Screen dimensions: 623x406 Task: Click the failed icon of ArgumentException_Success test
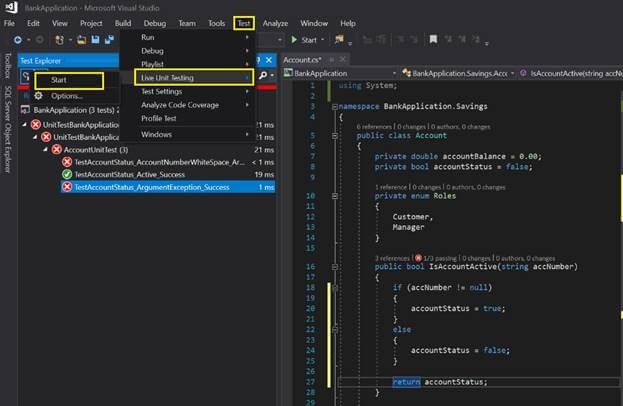[x=67, y=187]
